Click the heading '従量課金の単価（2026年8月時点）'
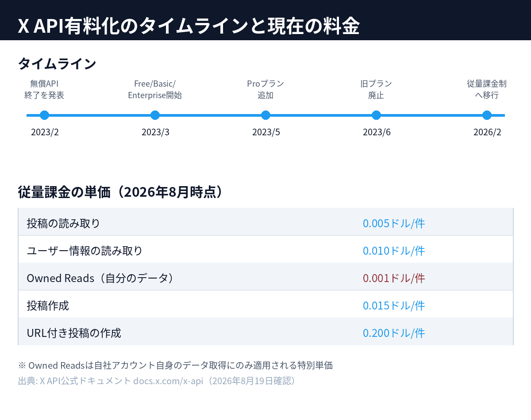The width and height of the screenshot is (531, 420). pos(120,192)
